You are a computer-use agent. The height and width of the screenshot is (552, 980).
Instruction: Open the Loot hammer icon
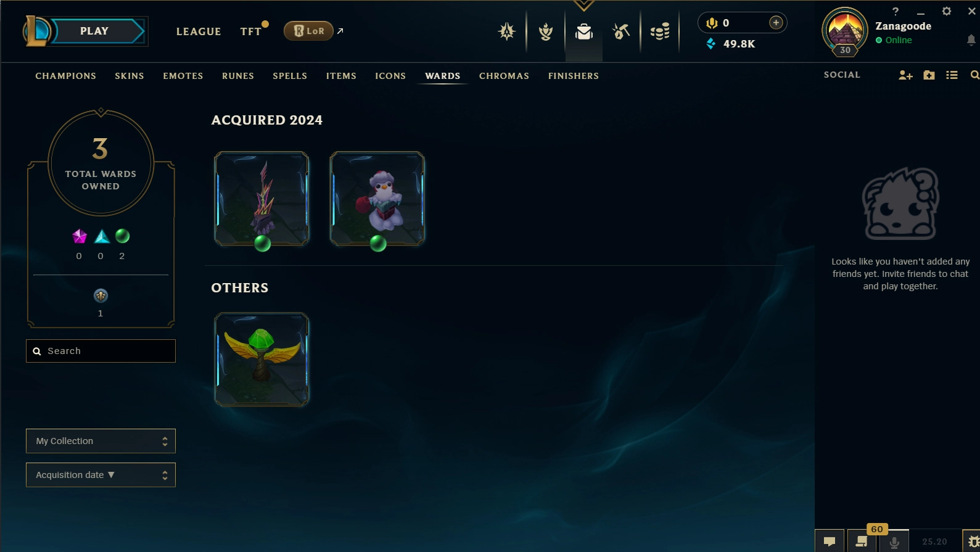[x=621, y=31]
